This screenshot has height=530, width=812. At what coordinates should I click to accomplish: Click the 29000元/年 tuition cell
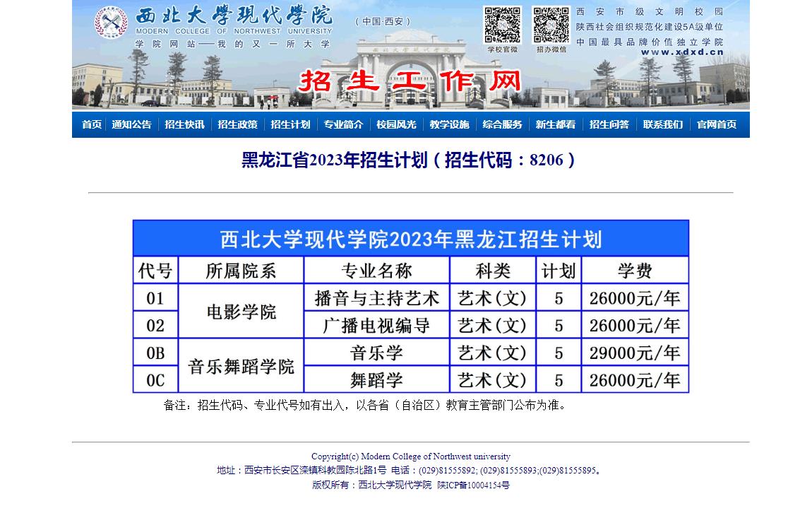click(x=635, y=353)
